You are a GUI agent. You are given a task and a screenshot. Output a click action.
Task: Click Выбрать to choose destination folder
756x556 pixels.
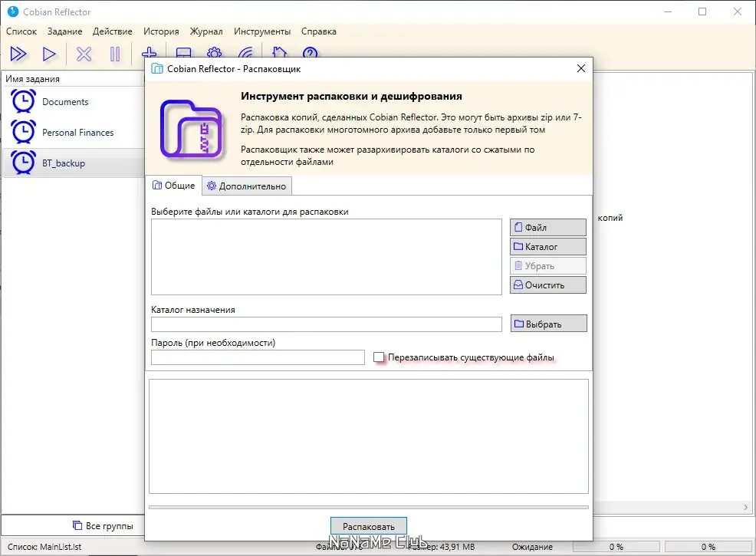pyautogui.click(x=549, y=324)
